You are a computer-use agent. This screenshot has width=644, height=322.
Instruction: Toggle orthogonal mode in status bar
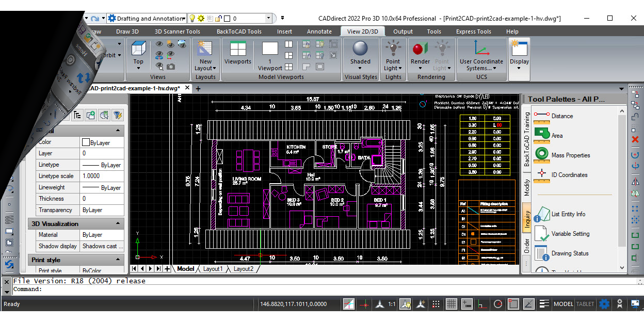[x=482, y=304]
